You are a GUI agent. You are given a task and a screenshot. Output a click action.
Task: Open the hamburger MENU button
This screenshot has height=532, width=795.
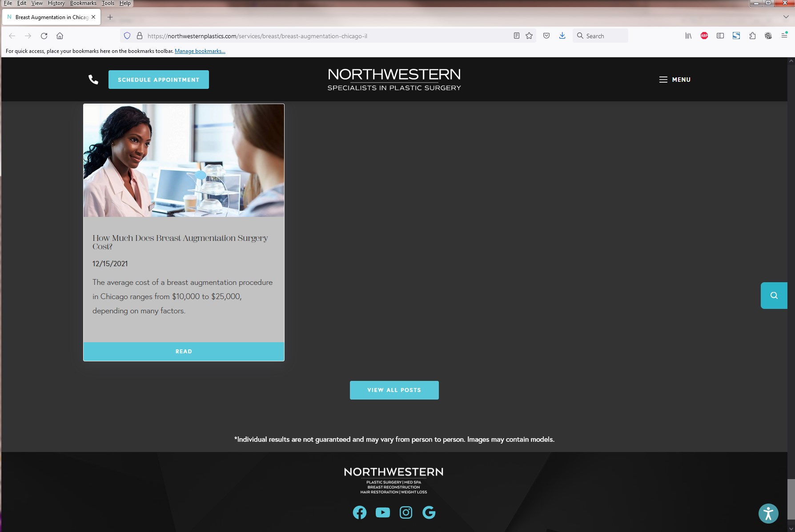click(x=675, y=80)
